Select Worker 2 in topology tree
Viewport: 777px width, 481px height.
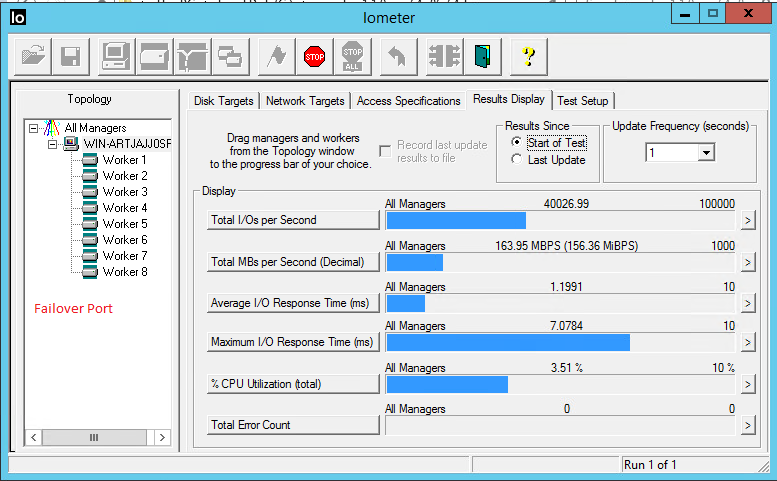coord(124,176)
